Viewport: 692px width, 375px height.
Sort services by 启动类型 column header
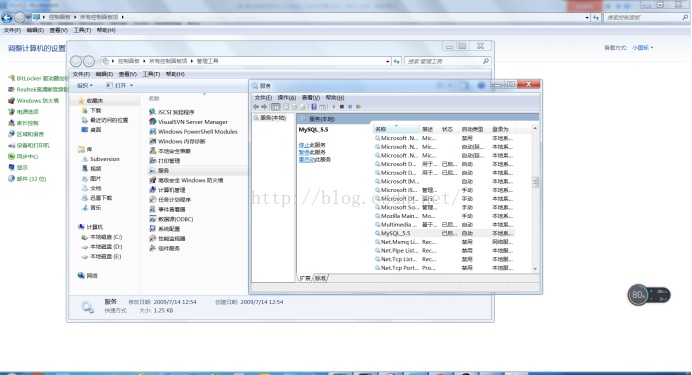click(474, 129)
